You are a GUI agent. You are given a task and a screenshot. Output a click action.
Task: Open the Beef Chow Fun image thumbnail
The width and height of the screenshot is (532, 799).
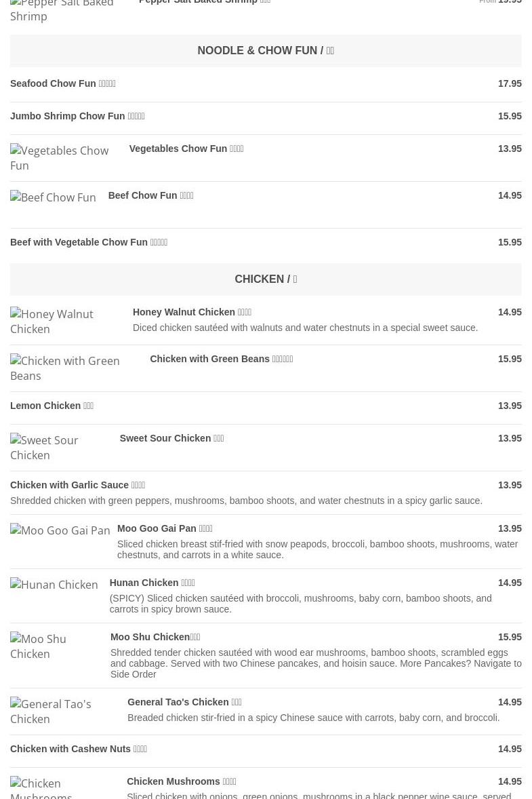click(x=53, y=197)
